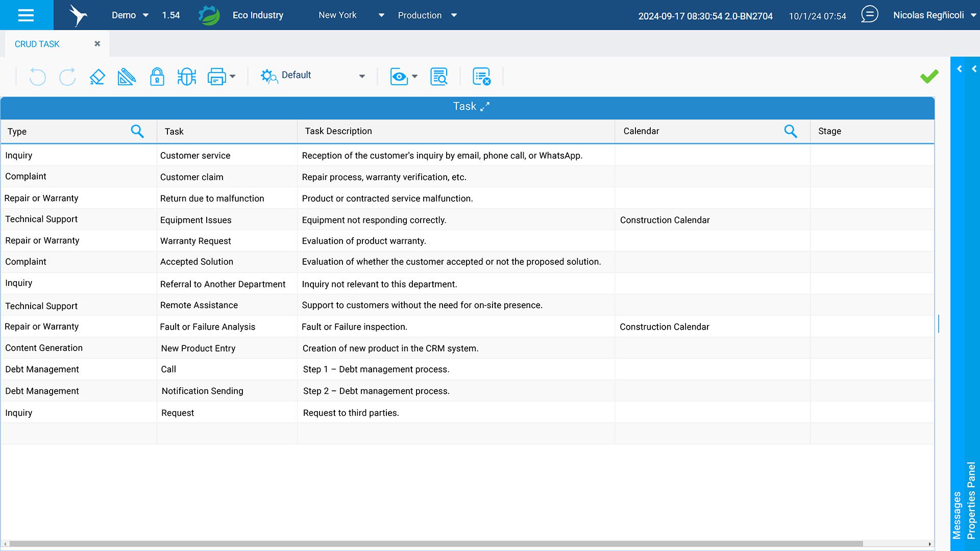Image resolution: width=980 pixels, height=551 pixels.
Task: Click the document search icon in toolbar
Action: (x=438, y=77)
